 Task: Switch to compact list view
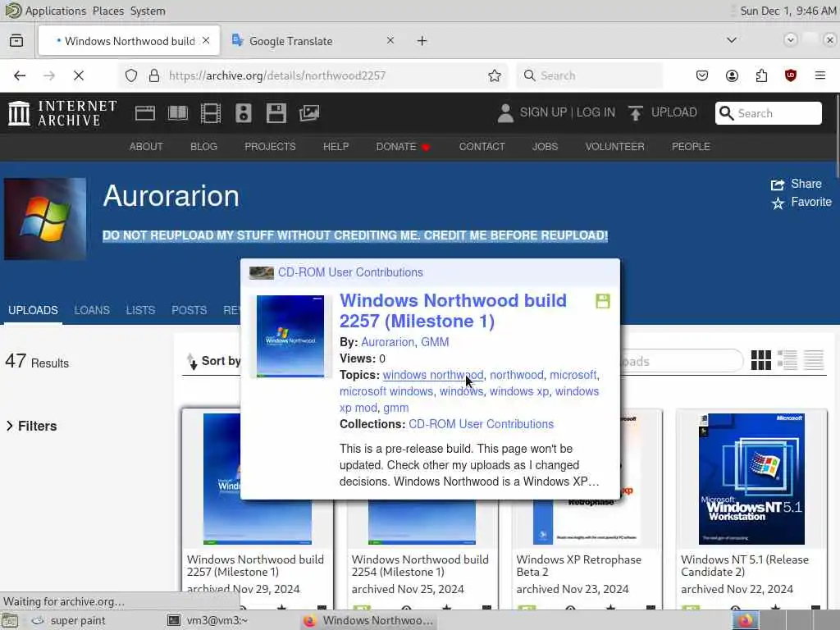[x=814, y=361]
